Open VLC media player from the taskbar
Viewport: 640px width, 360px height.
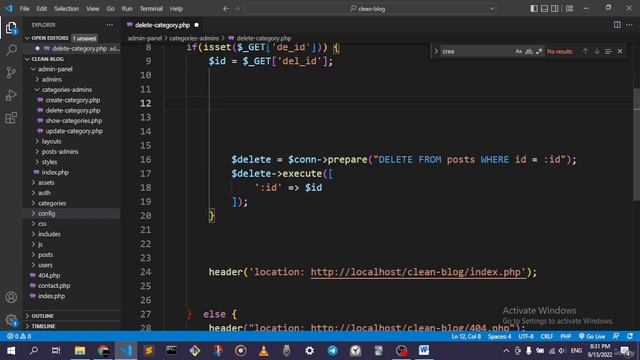click(x=264, y=351)
